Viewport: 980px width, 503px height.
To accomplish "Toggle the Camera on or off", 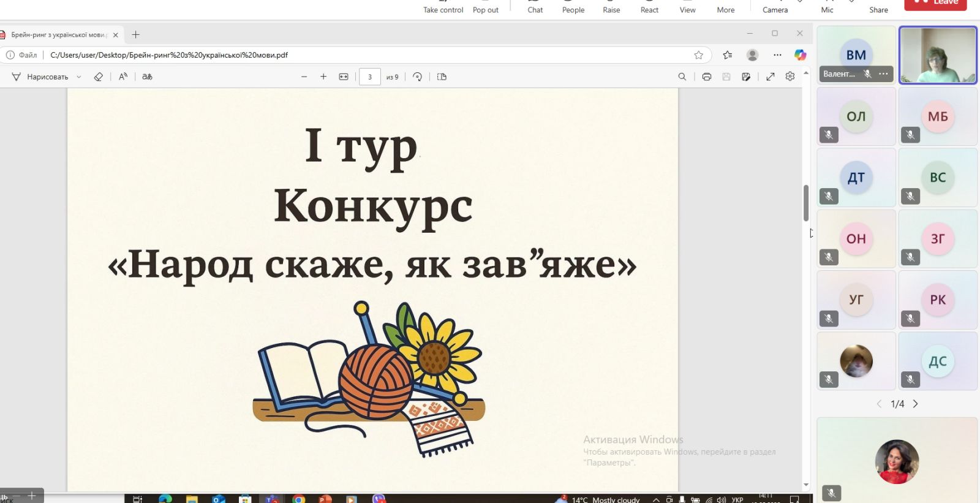I will (775, 7).
